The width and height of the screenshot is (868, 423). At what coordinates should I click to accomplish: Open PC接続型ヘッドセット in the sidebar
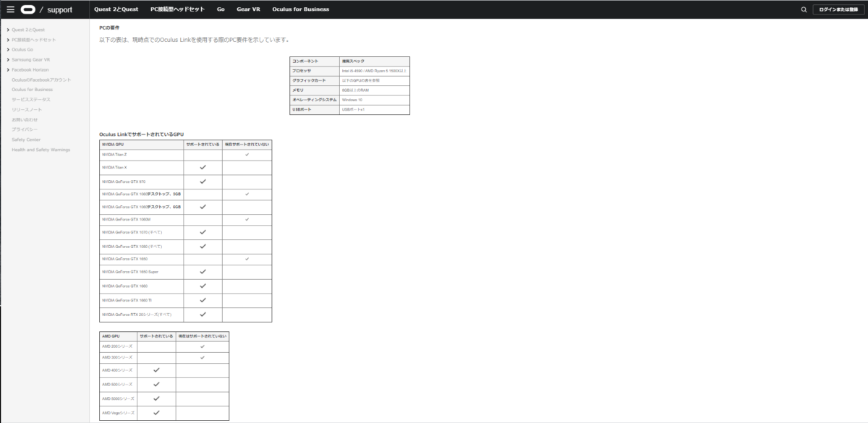(x=34, y=40)
